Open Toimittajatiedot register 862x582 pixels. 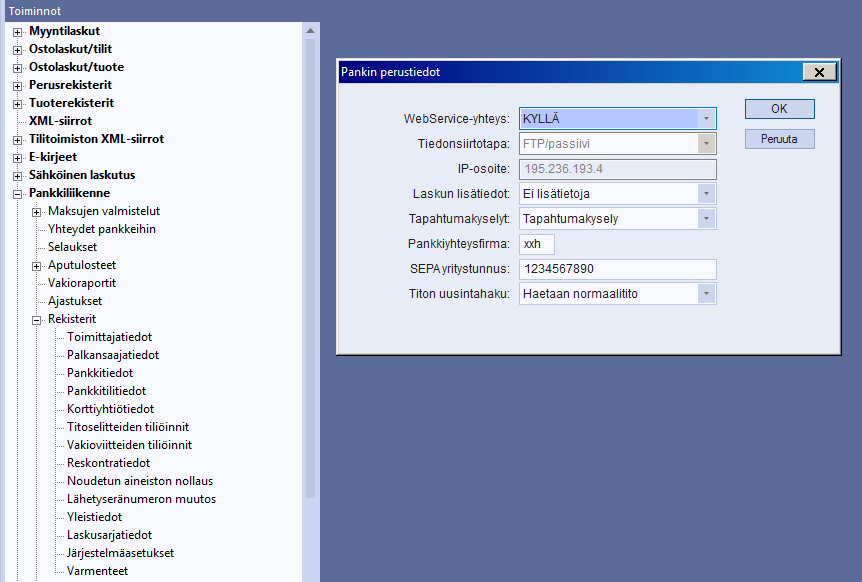[109, 337]
